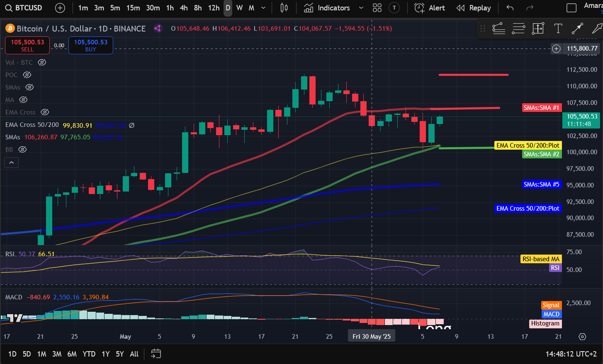603x364 pixels.
Task: Select the 4h timeframe
Action: [x=184, y=8]
